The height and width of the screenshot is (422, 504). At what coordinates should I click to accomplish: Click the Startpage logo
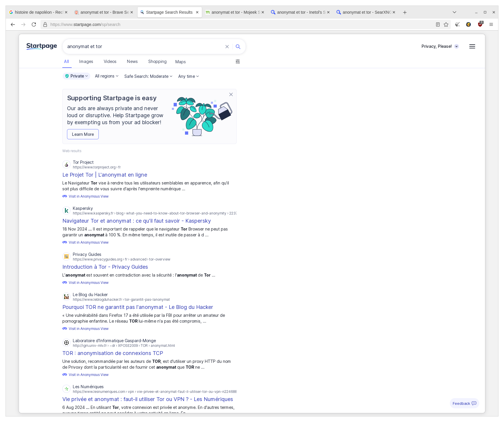[41, 46]
